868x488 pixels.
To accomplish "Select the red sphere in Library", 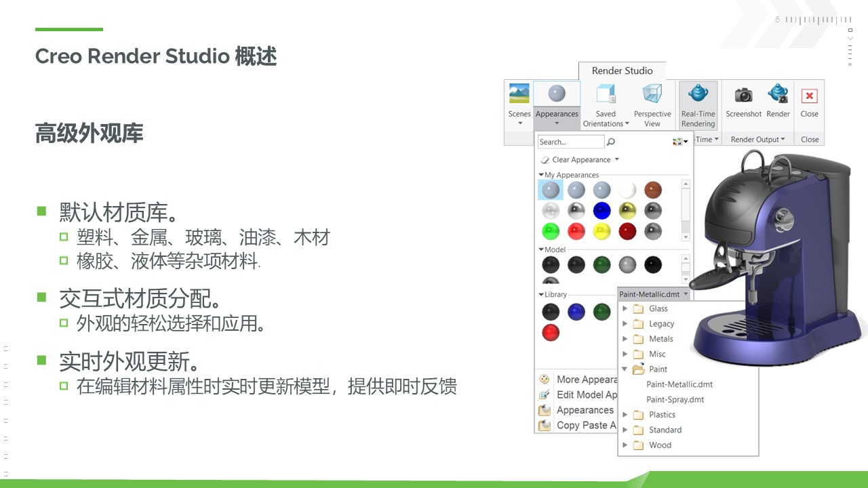I will [x=551, y=333].
